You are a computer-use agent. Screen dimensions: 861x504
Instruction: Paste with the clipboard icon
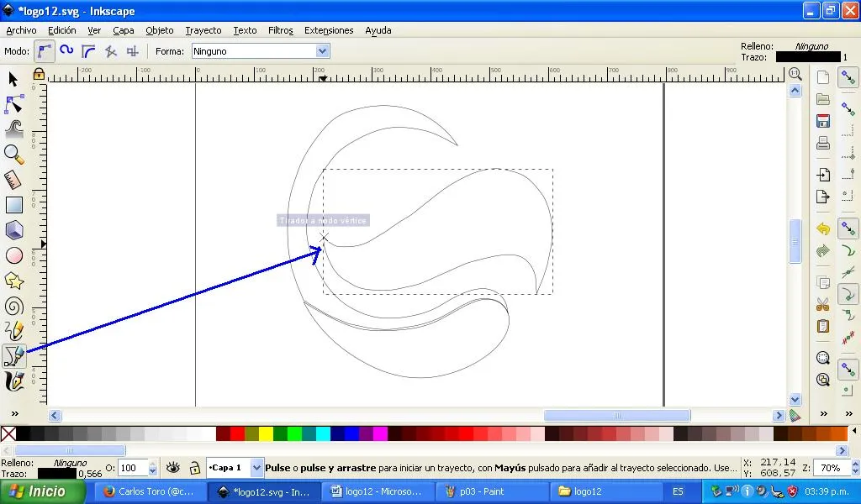[x=822, y=326]
